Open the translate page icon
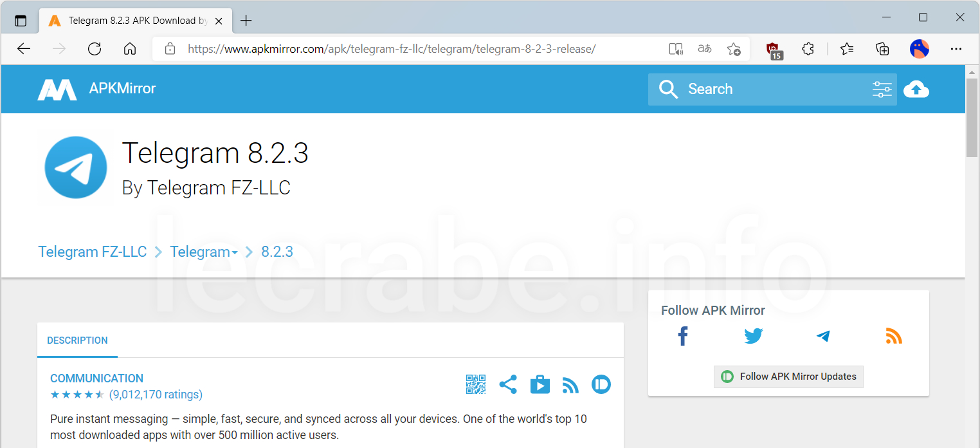Screen dimensions: 980x448 pos(705,49)
